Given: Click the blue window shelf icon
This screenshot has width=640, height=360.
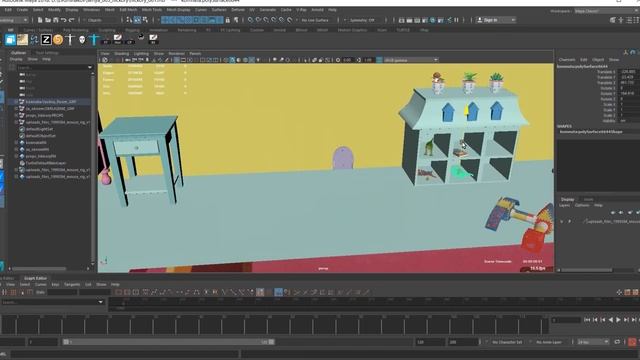Looking at the screenshot, I should 10,40.
